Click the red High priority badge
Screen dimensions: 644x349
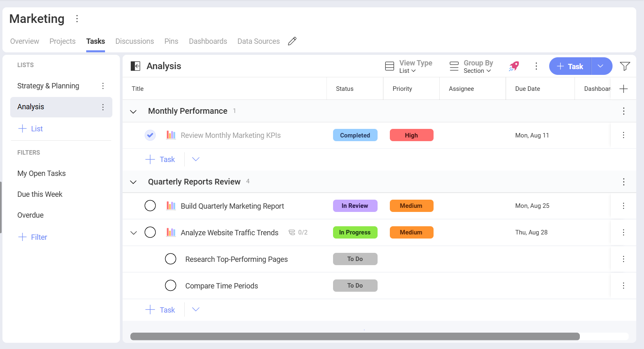point(411,135)
